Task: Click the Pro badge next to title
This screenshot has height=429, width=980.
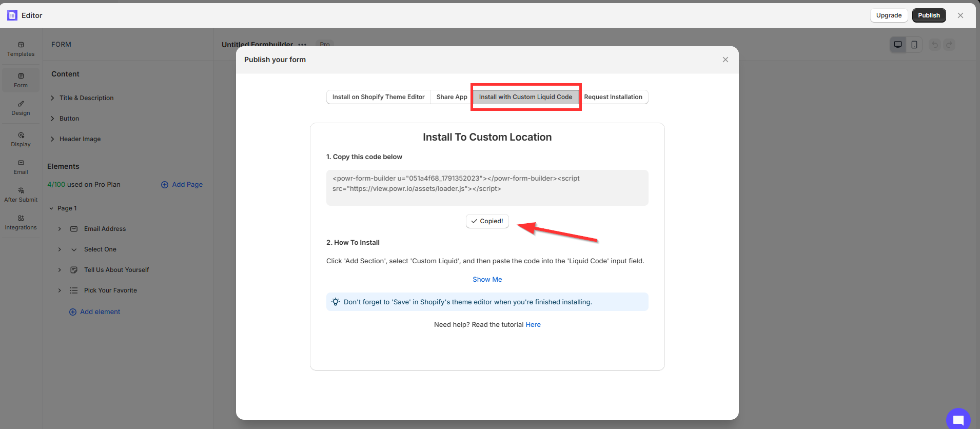Action: pos(325,45)
